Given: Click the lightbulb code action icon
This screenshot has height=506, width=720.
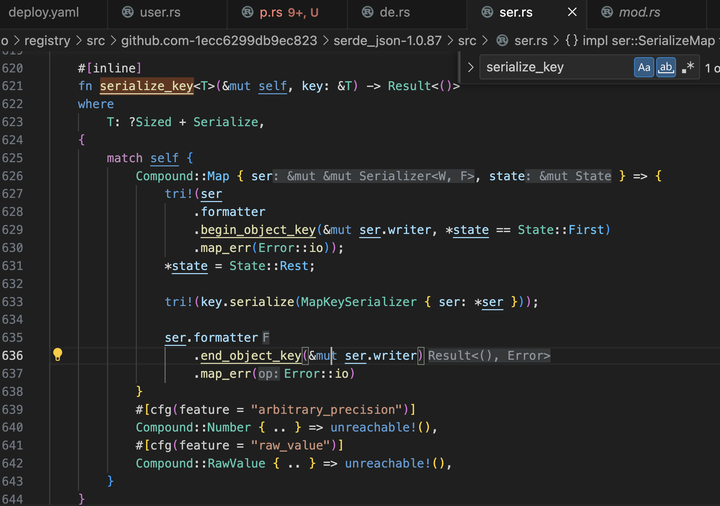Looking at the screenshot, I should click(x=58, y=355).
